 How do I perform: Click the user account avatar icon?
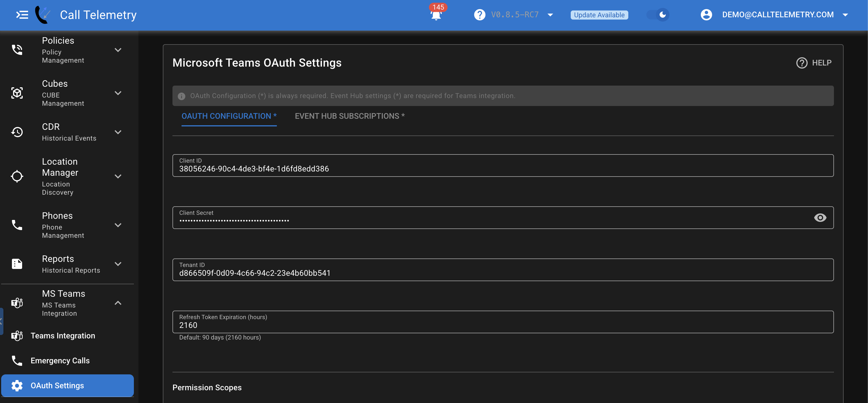(706, 15)
